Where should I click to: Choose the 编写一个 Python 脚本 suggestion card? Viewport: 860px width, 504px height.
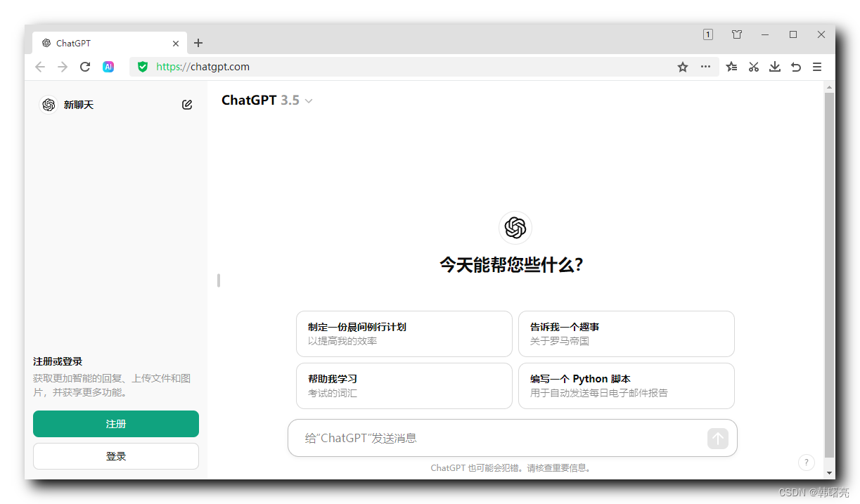[627, 386]
